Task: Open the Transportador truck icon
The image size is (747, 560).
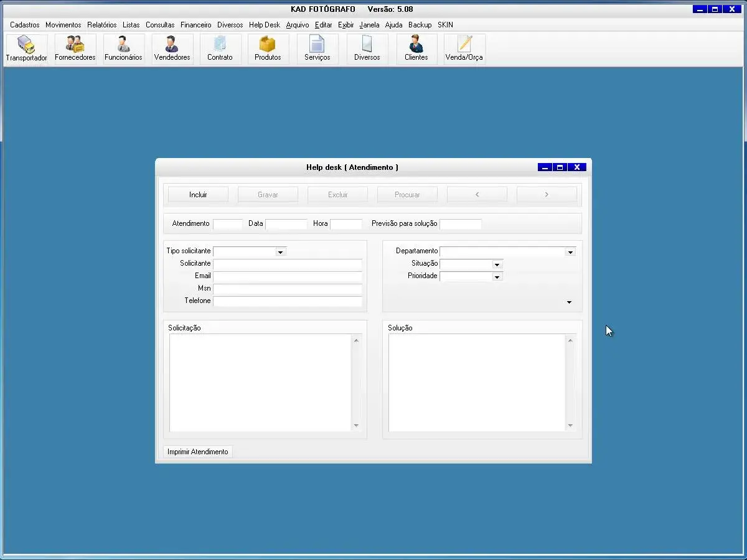Action: (26, 49)
